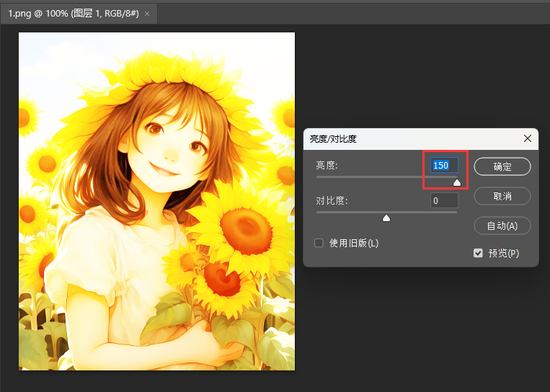Click the 取消 button
Image resolution: width=550 pixels, height=392 pixels.
pyautogui.click(x=502, y=196)
